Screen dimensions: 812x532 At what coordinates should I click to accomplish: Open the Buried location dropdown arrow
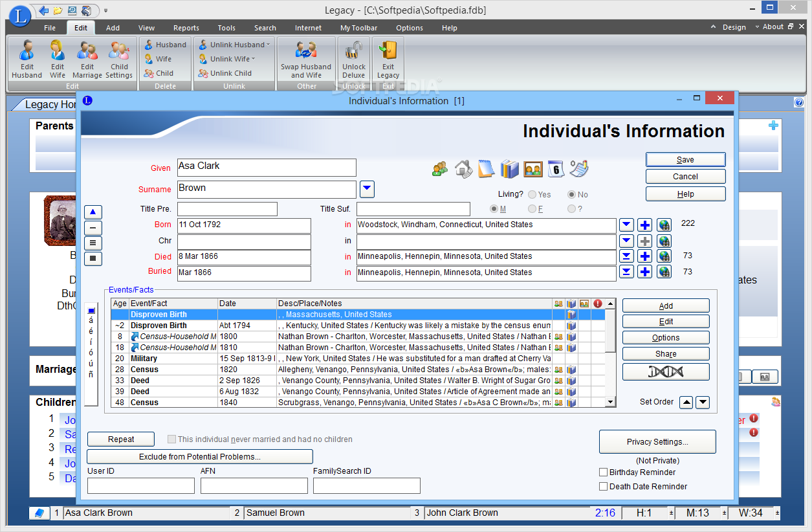[626, 272]
